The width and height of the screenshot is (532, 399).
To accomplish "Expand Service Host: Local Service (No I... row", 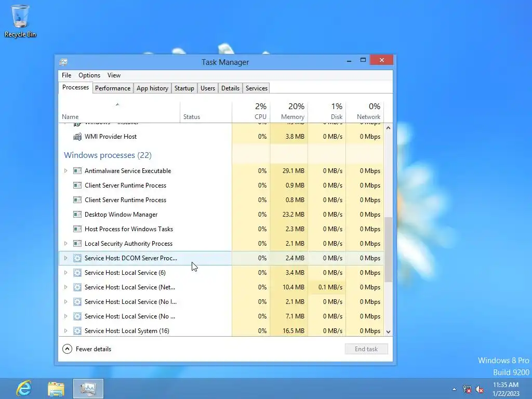I will tap(66, 302).
